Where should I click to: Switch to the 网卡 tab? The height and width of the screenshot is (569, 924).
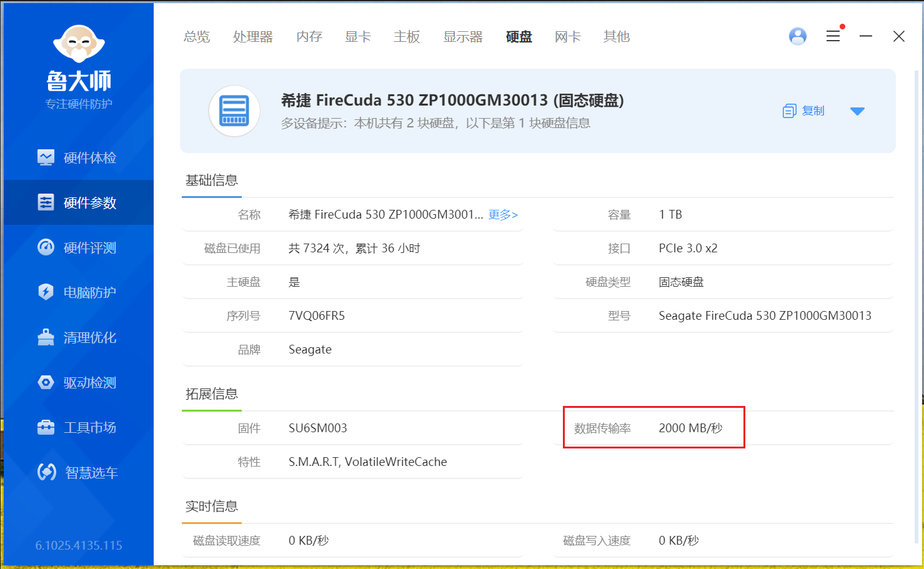(568, 37)
